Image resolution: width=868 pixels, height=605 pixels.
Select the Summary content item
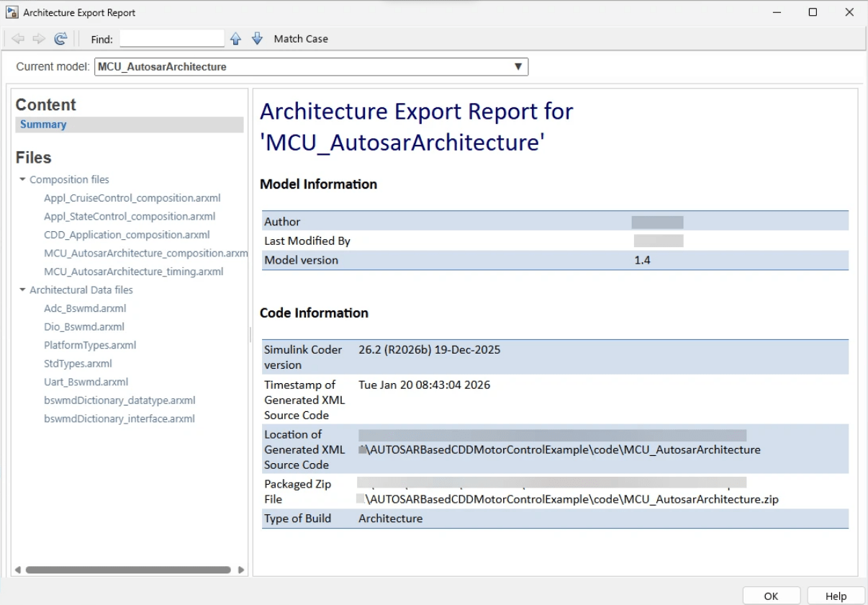click(x=43, y=125)
